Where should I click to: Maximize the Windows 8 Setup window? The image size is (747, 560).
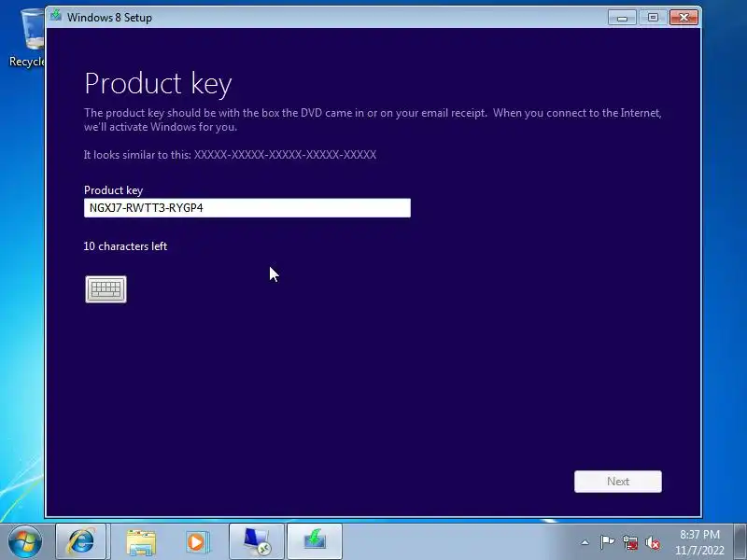pos(653,18)
